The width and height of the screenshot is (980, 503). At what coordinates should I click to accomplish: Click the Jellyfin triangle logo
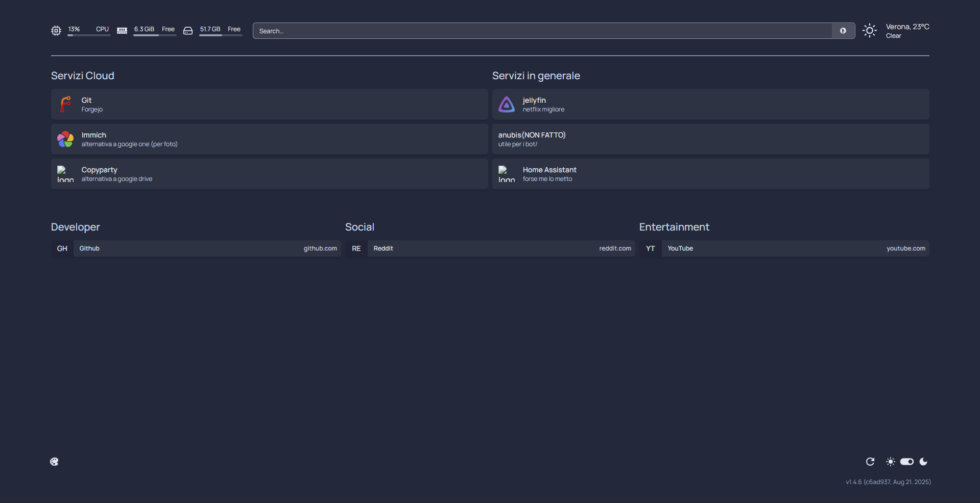[x=506, y=104]
